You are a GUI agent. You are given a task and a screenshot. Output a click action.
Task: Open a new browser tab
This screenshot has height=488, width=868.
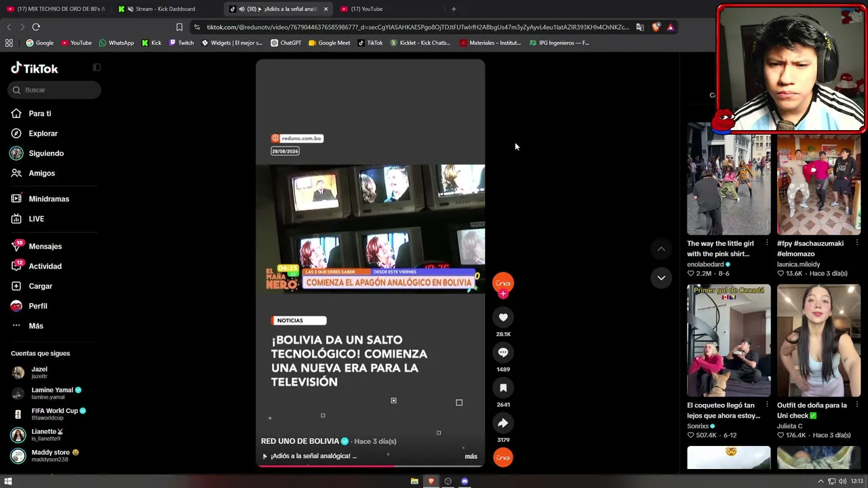click(454, 9)
